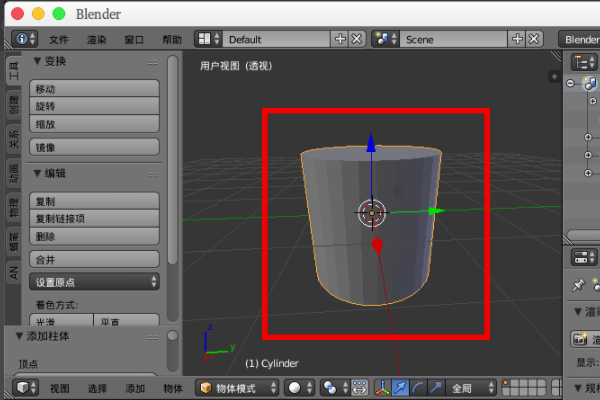Set shading to 光滑 (smooth)
This screenshot has width=600, height=400.
(62, 321)
